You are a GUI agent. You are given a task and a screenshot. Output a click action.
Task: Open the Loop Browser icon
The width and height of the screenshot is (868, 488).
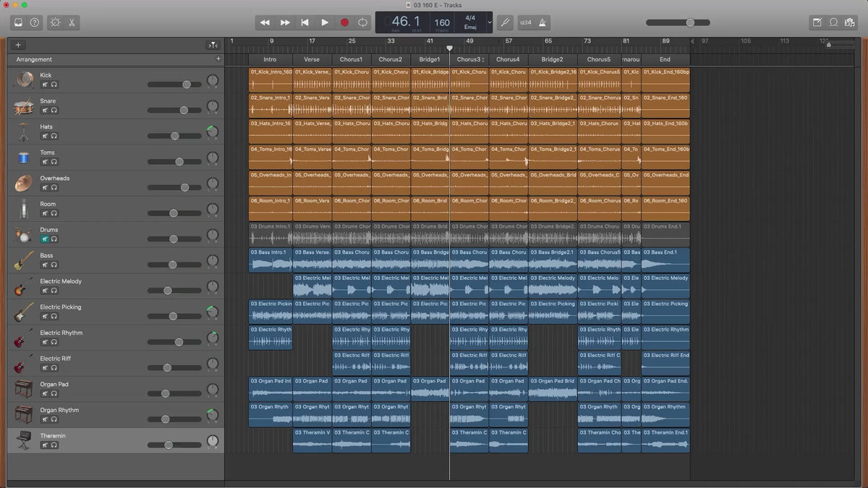click(833, 22)
